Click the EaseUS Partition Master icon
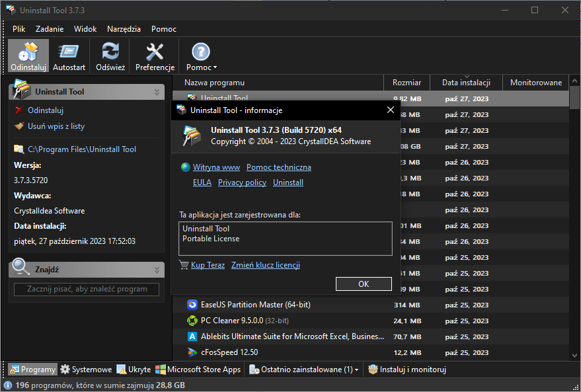This screenshot has height=392, width=581. pyautogui.click(x=192, y=305)
